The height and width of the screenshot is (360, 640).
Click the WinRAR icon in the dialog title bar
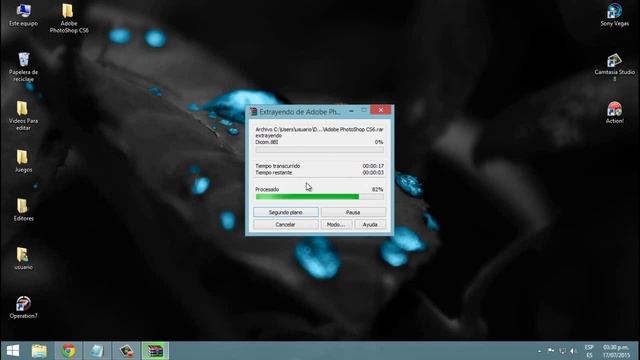pyautogui.click(x=253, y=111)
